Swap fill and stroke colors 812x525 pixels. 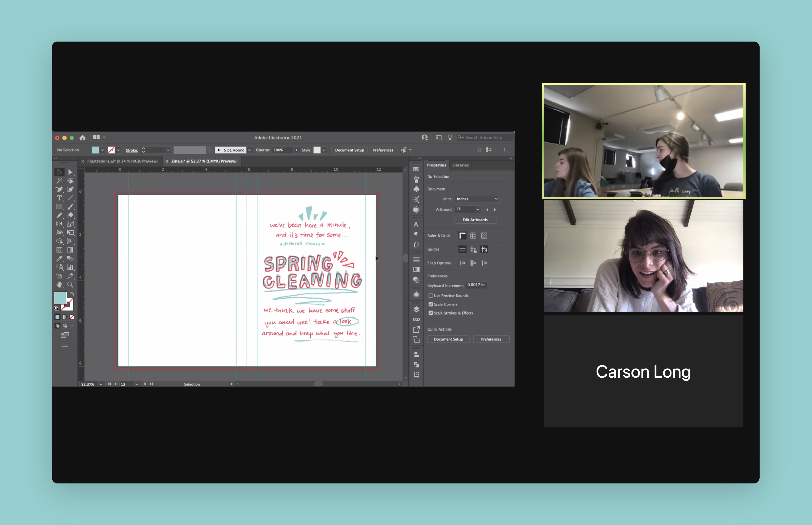72,294
